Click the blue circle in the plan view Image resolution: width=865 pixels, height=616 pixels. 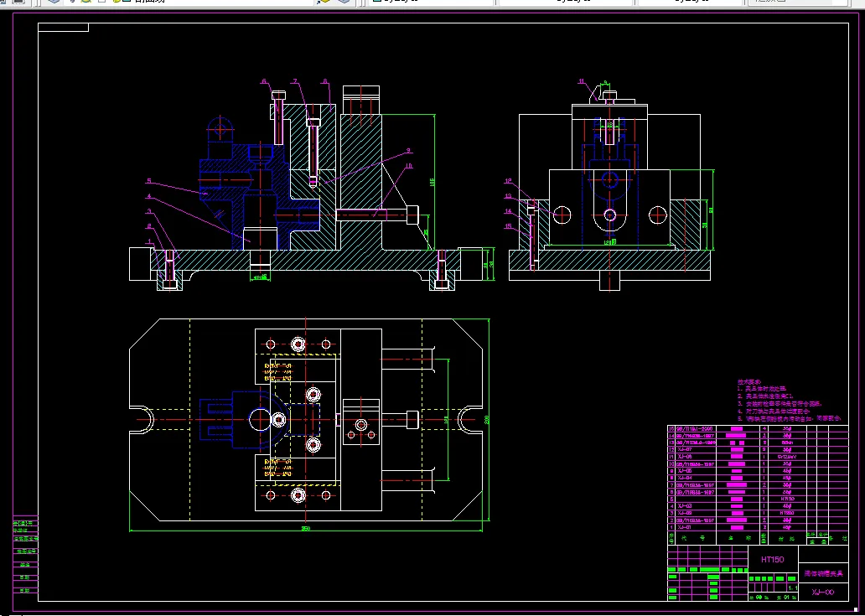(x=259, y=420)
